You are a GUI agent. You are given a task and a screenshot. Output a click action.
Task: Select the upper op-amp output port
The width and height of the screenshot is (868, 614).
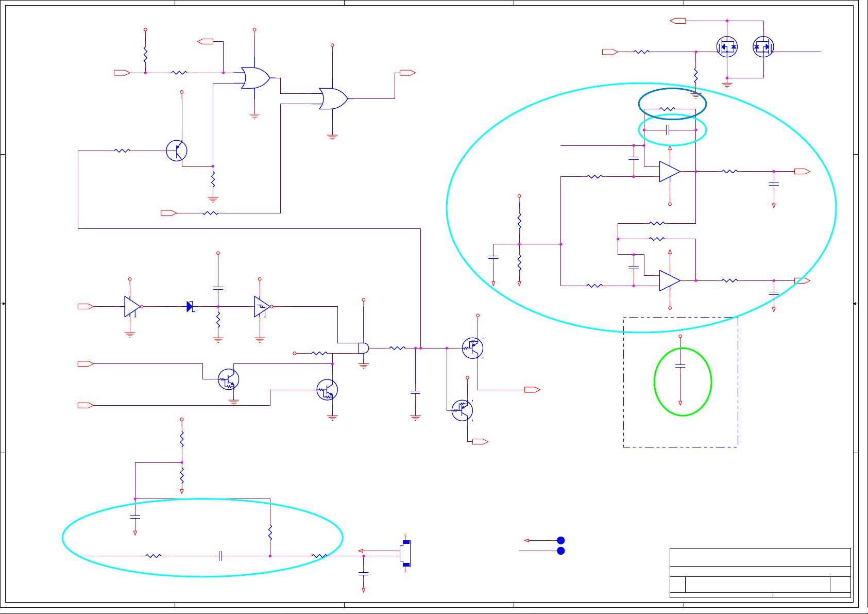tap(802, 171)
